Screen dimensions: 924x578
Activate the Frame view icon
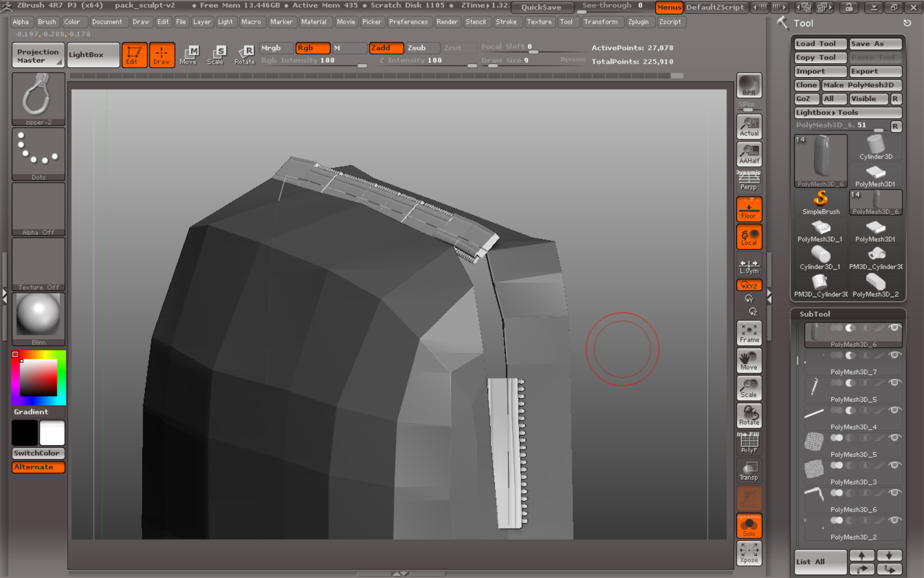click(x=749, y=332)
